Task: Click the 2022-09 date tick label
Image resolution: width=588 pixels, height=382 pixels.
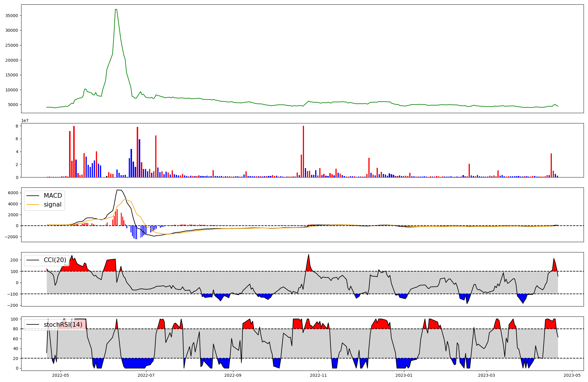Action: click(x=233, y=375)
